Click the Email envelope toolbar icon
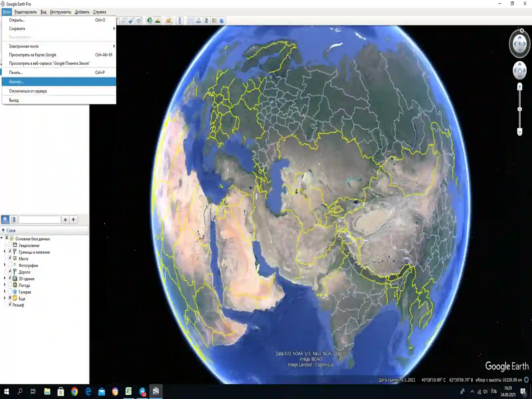532x399 pixels. (191, 21)
